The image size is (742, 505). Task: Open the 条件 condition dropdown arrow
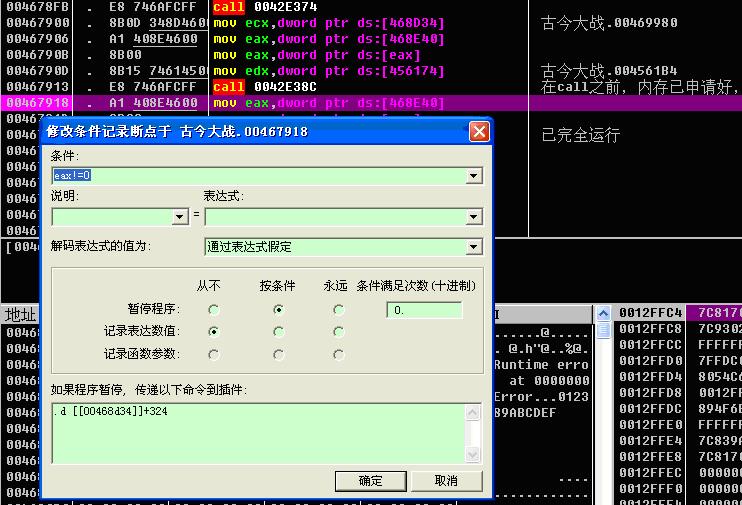tap(473, 176)
